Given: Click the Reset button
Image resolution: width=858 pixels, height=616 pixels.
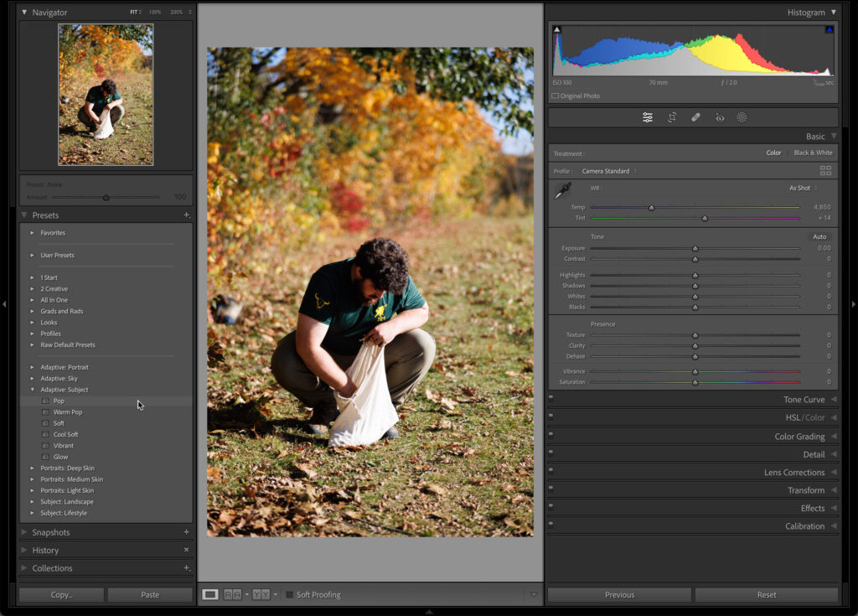Looking at the screenshot, I should point(766,595).
